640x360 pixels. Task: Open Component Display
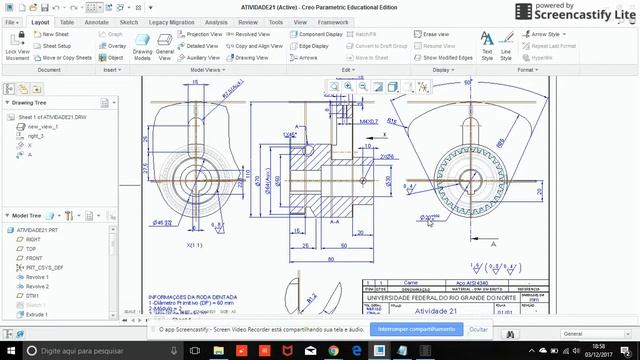(316, 34)
